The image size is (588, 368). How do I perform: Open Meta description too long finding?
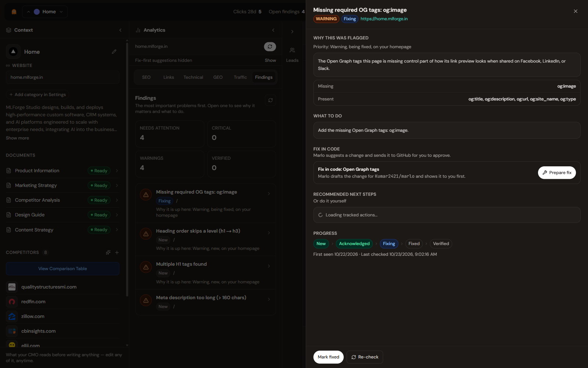click(205, 302)
